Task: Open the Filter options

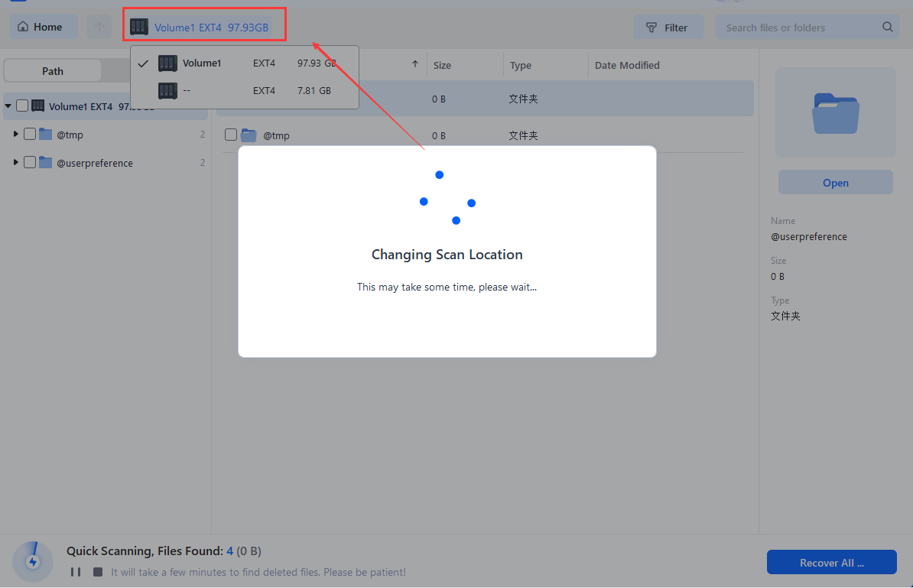Action: 668,28
